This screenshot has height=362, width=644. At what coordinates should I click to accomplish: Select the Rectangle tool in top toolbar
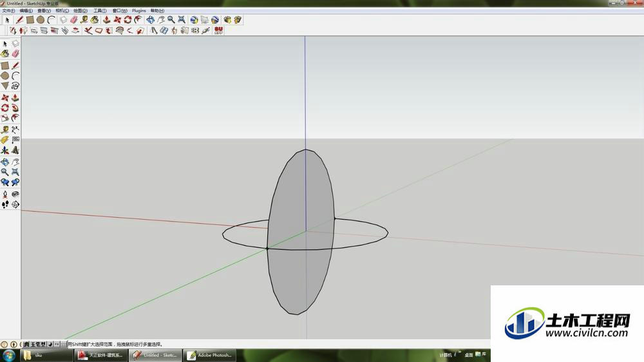click(30, 20)
